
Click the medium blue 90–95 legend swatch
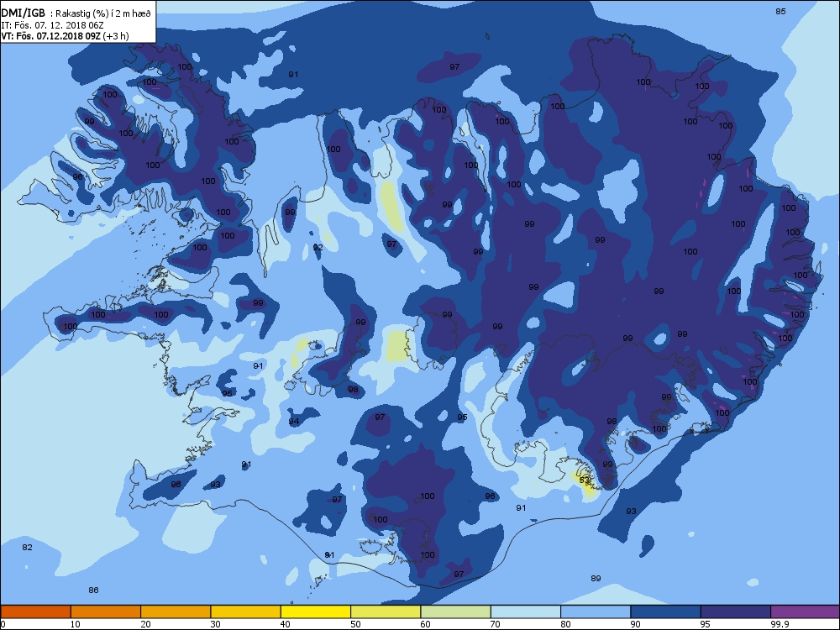tap(666, 612)
